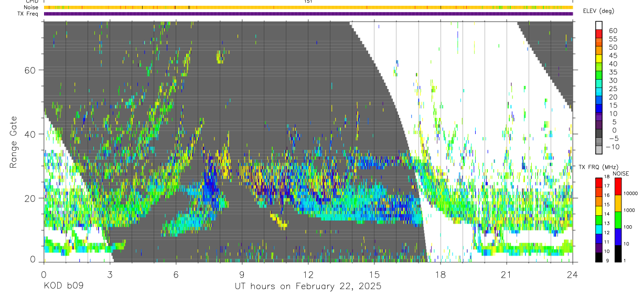Click the '55' label on ELEV colorbar
The height and width of the screenshot is (297, 644).
click(613, 39)
